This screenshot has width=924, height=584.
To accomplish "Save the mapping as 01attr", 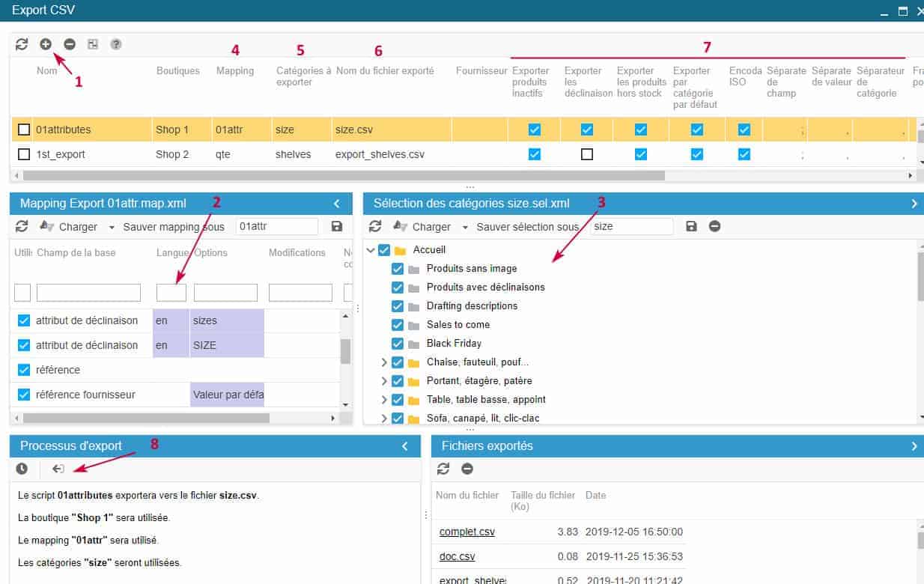I will pos(336,226).
